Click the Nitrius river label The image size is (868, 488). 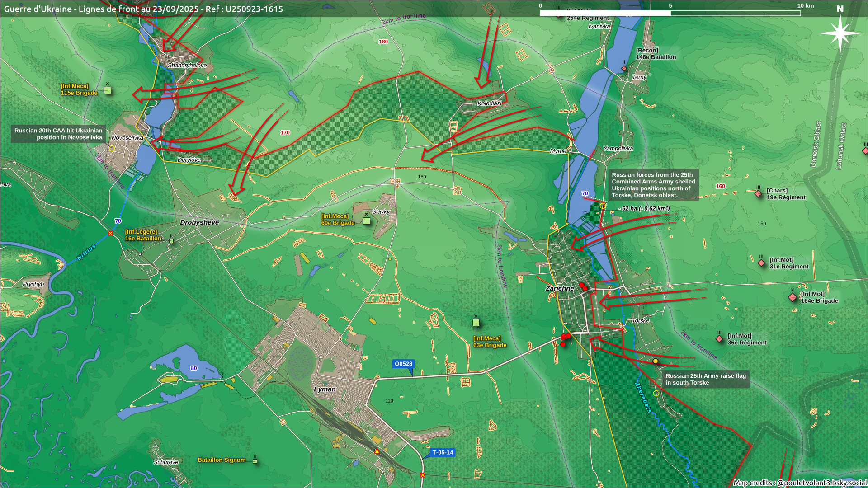(x=86, y=252)
